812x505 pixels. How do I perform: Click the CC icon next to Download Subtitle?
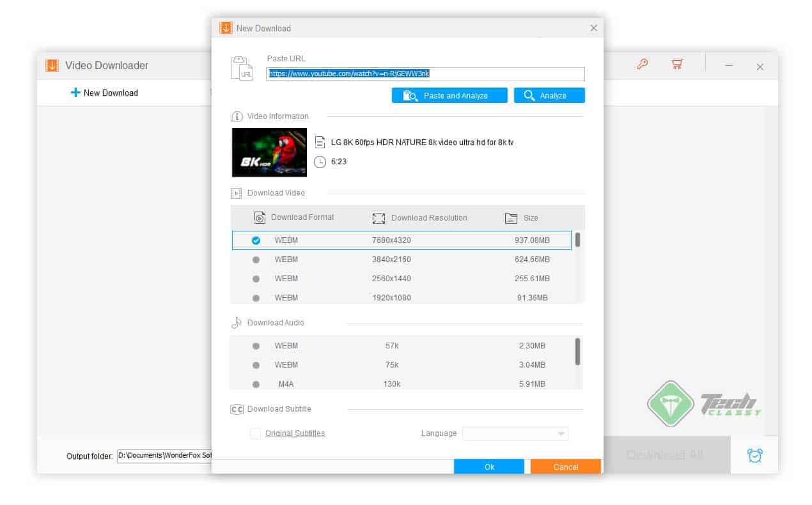coord(237,409)
